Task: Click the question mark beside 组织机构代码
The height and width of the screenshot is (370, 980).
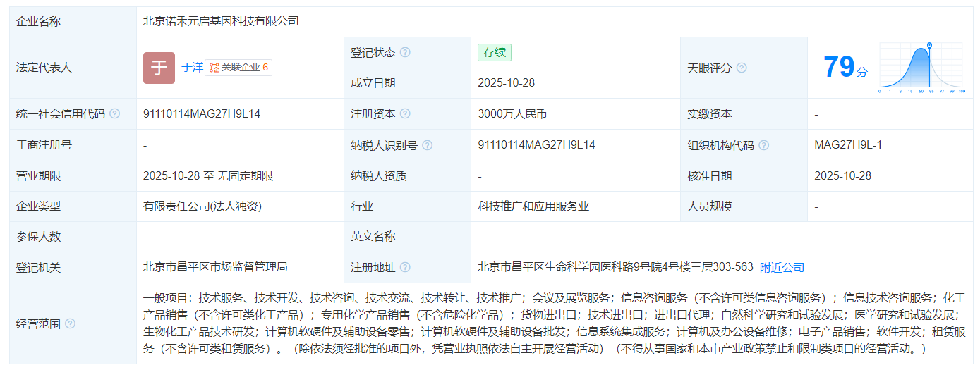Action: click(x=763, y=146)
